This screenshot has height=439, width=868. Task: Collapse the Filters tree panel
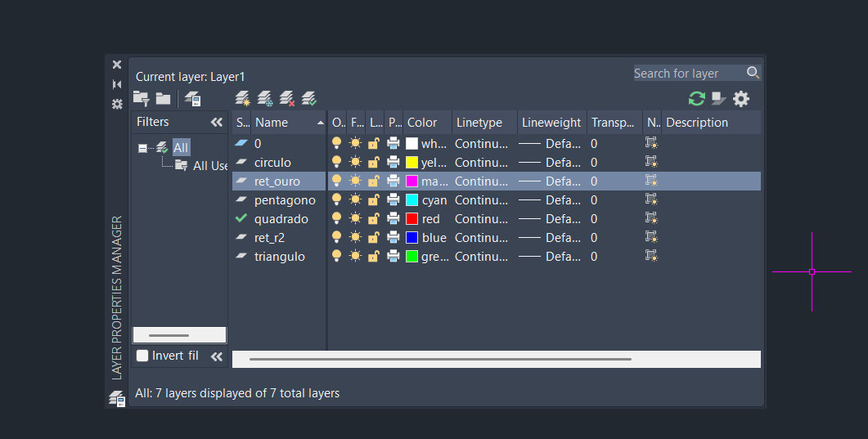point(217,122)
